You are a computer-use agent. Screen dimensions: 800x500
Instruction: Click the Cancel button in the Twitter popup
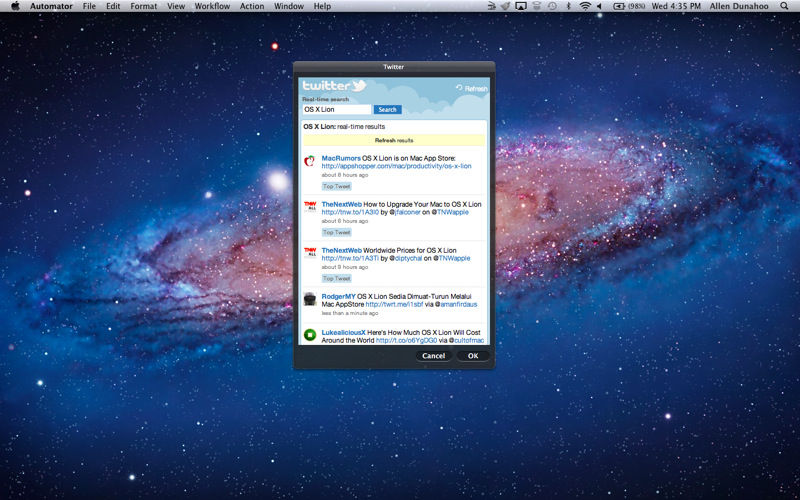pos(433,356)
